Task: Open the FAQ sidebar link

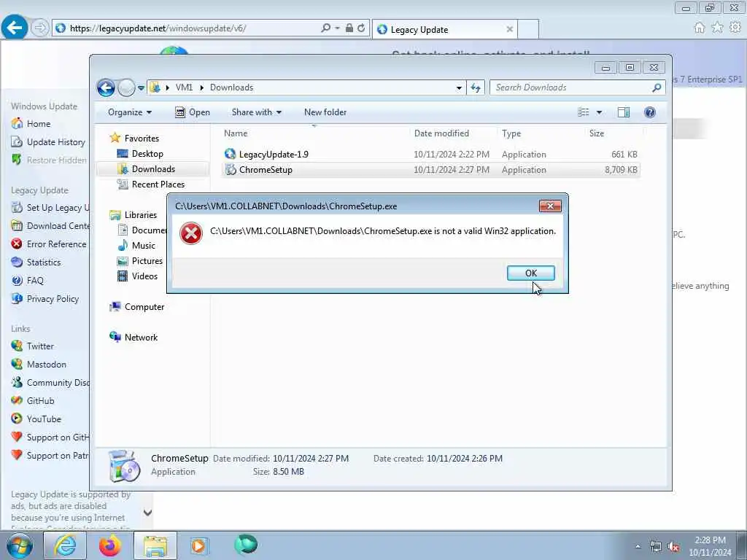Action: click(x=35, y=281)
